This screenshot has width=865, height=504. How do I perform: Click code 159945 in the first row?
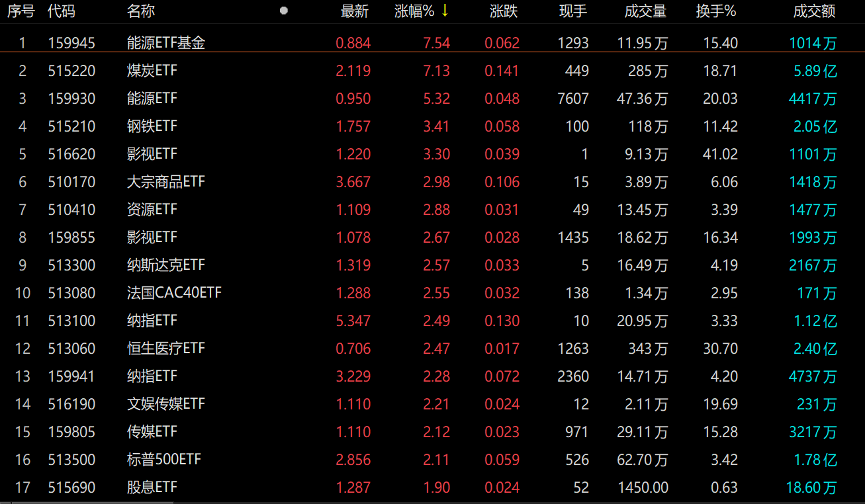(71, 43)
